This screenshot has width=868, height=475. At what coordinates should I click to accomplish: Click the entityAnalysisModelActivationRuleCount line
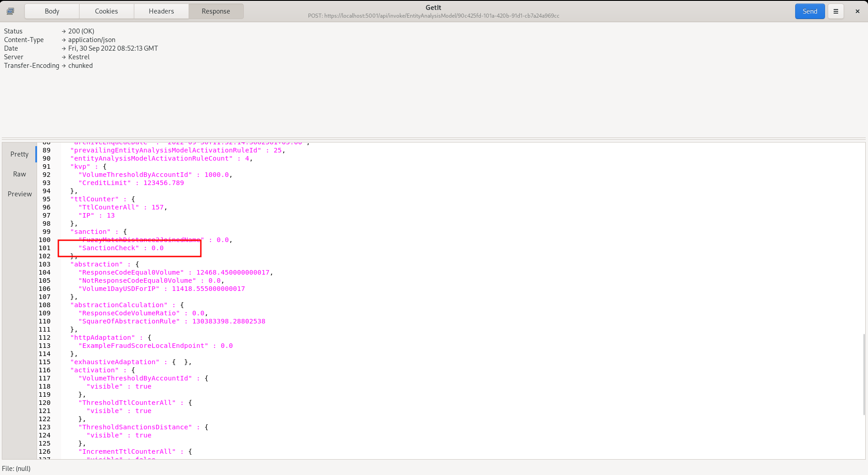[x=161, y=158]
